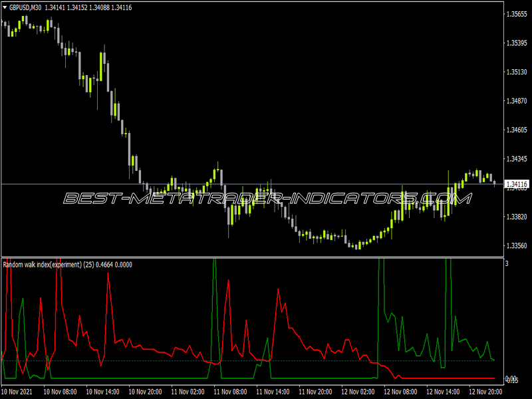532x399 pixels.
Task: Click time axis label 12 Nov 02:00
Action: pos(358,392)
